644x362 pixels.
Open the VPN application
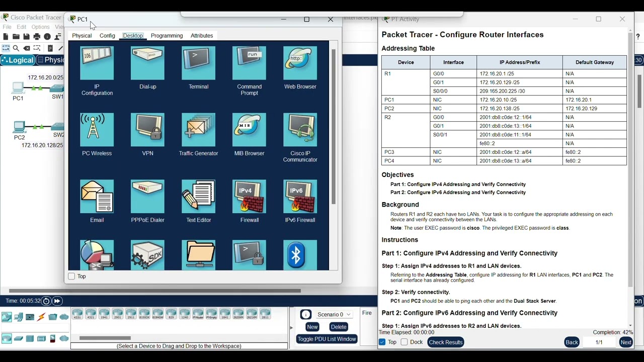(147, 134)
